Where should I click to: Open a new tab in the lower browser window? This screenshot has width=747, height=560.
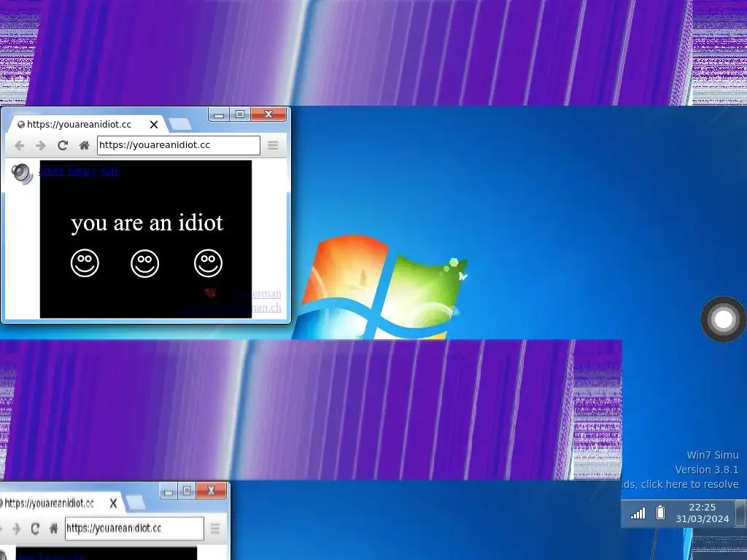[x=136, y=503]
